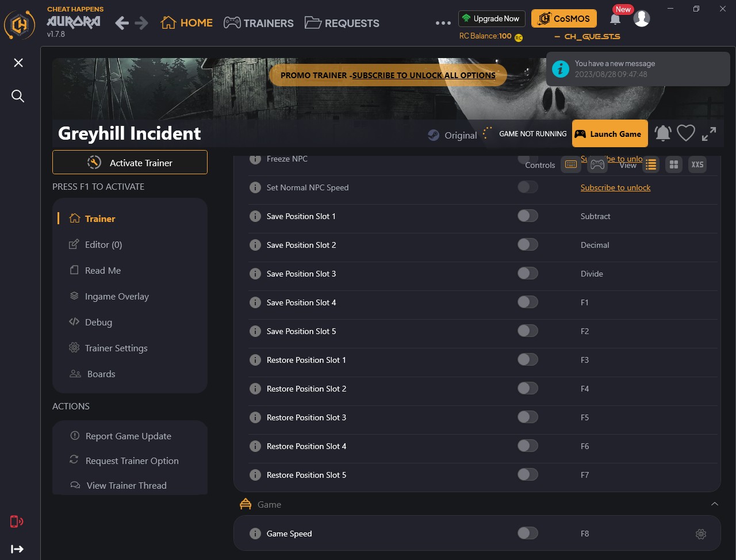The image size is (736, 560).
Task: Open search with the magnifier icon
Action: point(18,96)
